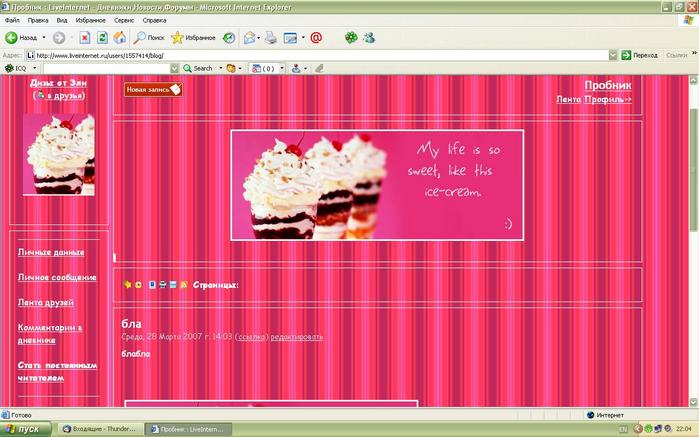699x437 pixels.
Task: Open the Поиск search magnifier
Action: click(149, 38)
